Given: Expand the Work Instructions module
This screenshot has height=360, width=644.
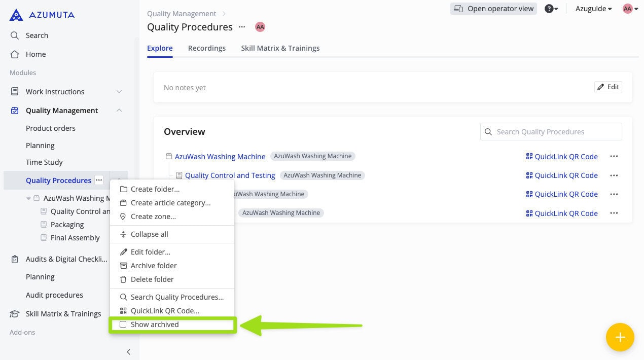Looking at the screenshot, I should click(x=119, y=92).
